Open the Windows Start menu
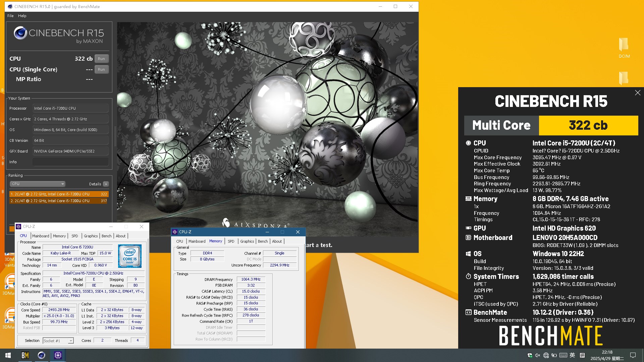644x362 pixels. coord(8,355)
